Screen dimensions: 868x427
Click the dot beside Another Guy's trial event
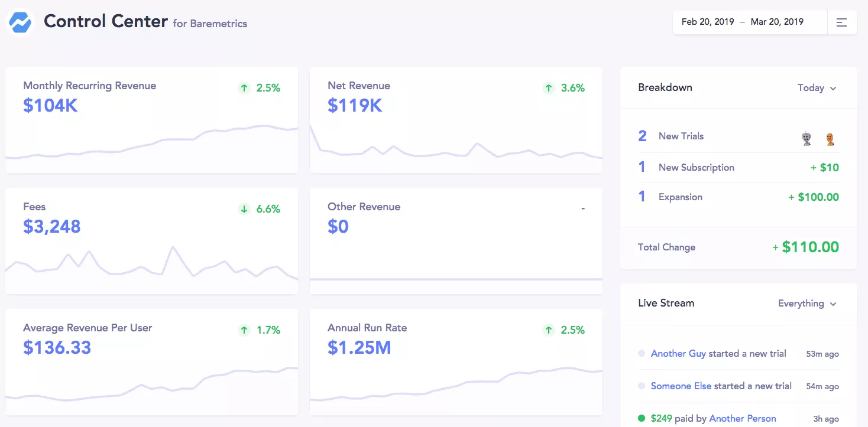642,354
